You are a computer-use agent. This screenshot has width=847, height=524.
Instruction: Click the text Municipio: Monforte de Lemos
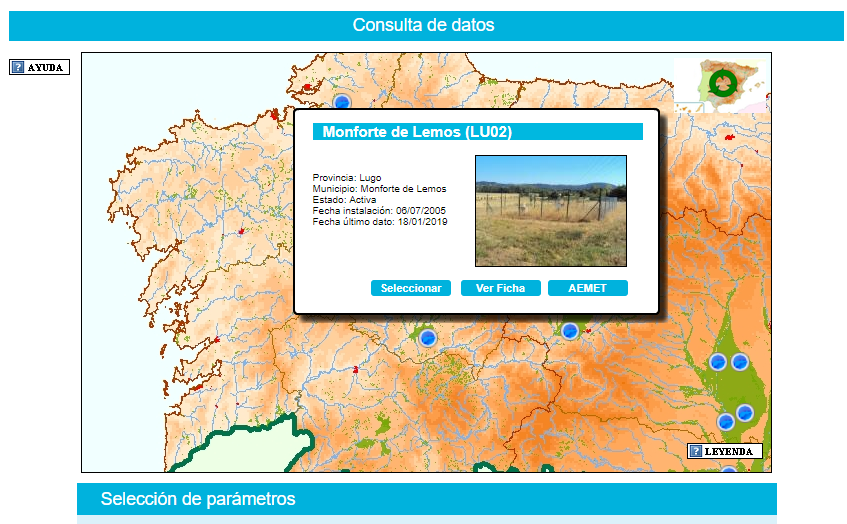click(x=379, y=189)
